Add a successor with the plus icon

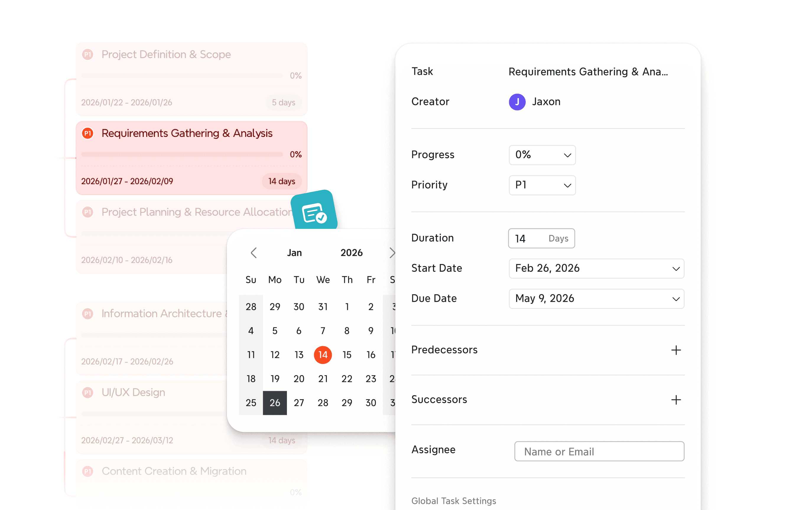pos(676,400)
